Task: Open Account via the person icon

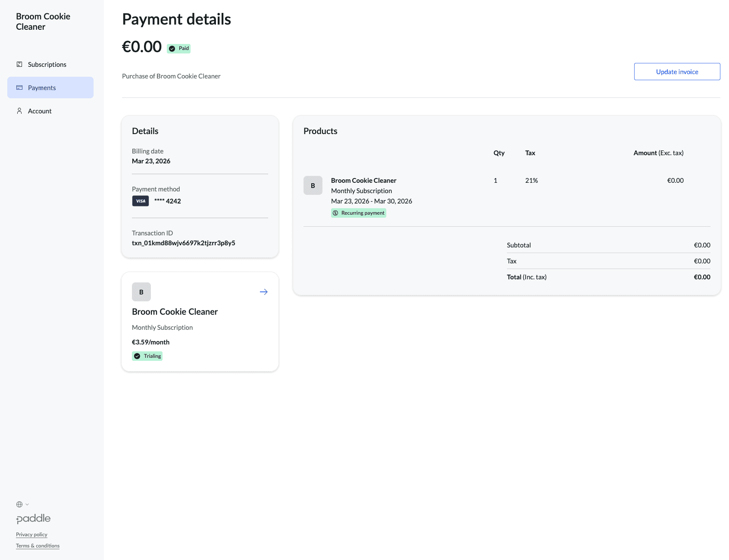Action: click(x=19, y=111)
